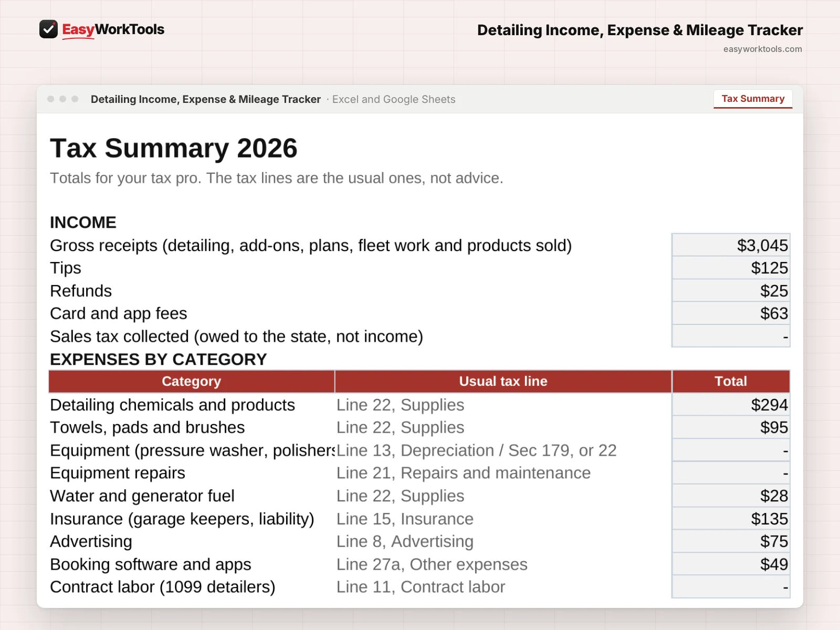Viewport: 840px width, 630px height.
Task: Select the $49 booking software total
Action: (x=731, y=564)
